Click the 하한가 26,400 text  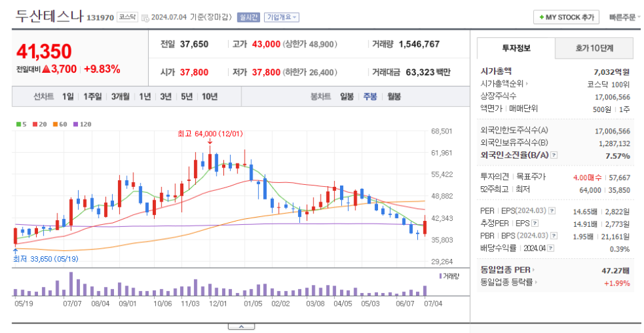pos(310,72)
